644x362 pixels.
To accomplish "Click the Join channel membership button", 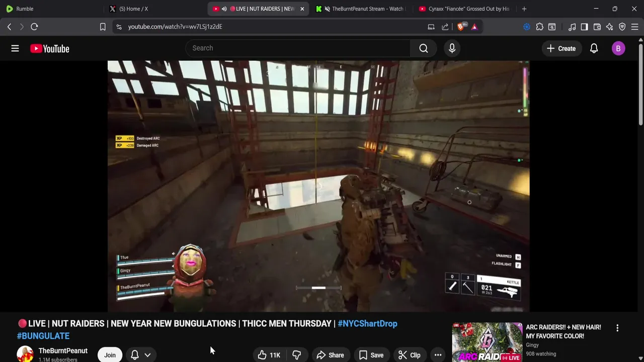I will [110, 355].
